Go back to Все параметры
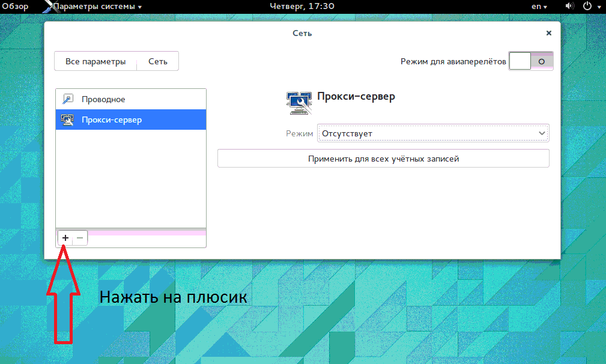 [95, 61]
